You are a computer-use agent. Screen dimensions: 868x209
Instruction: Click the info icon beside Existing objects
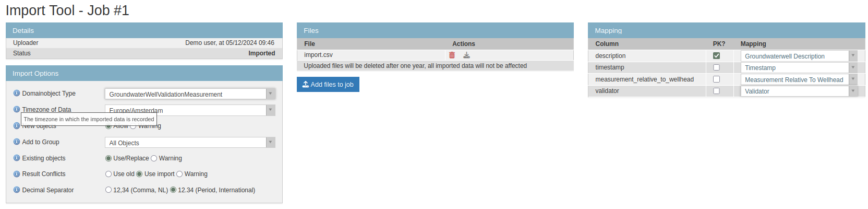click(x=17, y=158)
